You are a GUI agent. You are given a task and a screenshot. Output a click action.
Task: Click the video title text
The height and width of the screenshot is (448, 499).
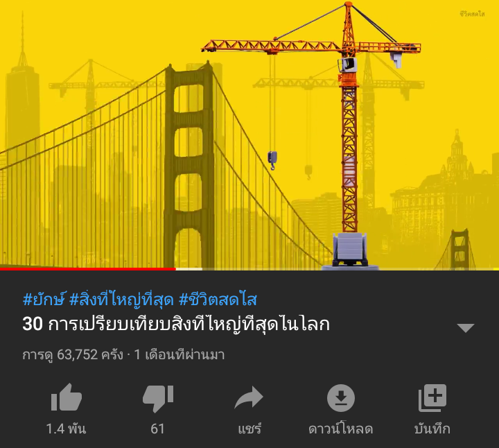click(176, 324)
